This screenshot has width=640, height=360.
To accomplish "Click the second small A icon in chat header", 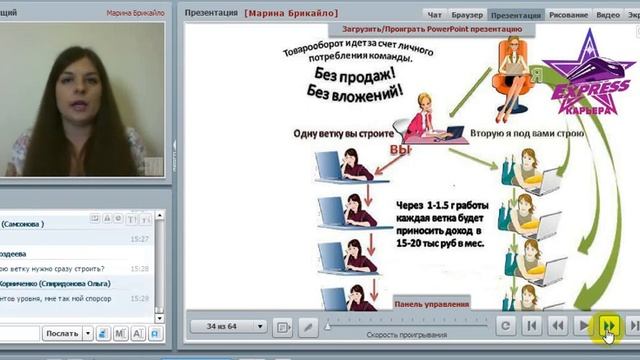I will 107,219.
